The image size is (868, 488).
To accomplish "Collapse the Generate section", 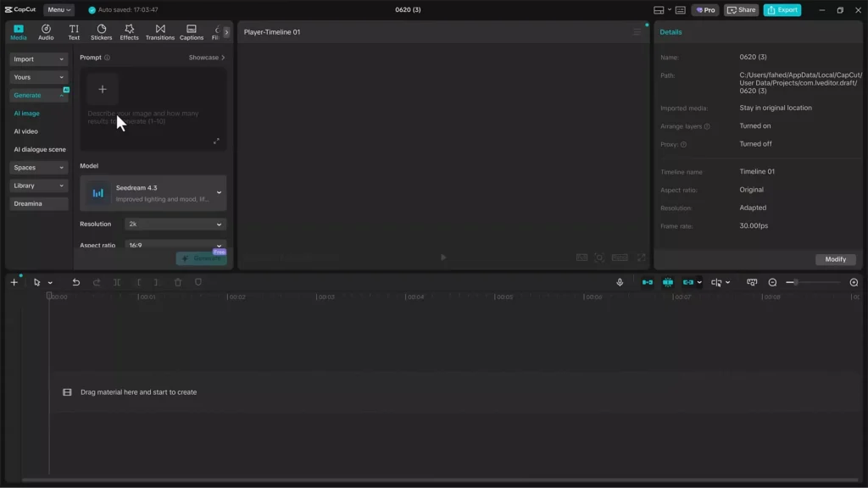I will coord(38,95).
